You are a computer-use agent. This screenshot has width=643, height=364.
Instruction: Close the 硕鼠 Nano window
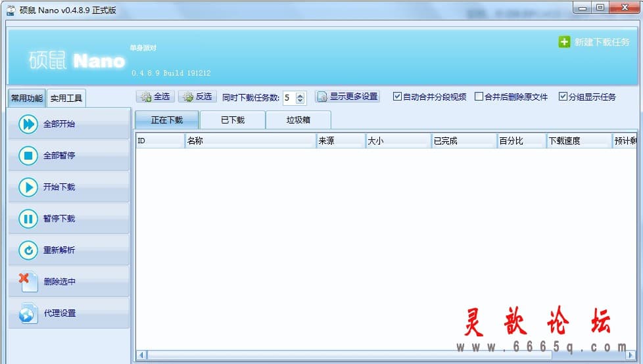pos(625,7)
